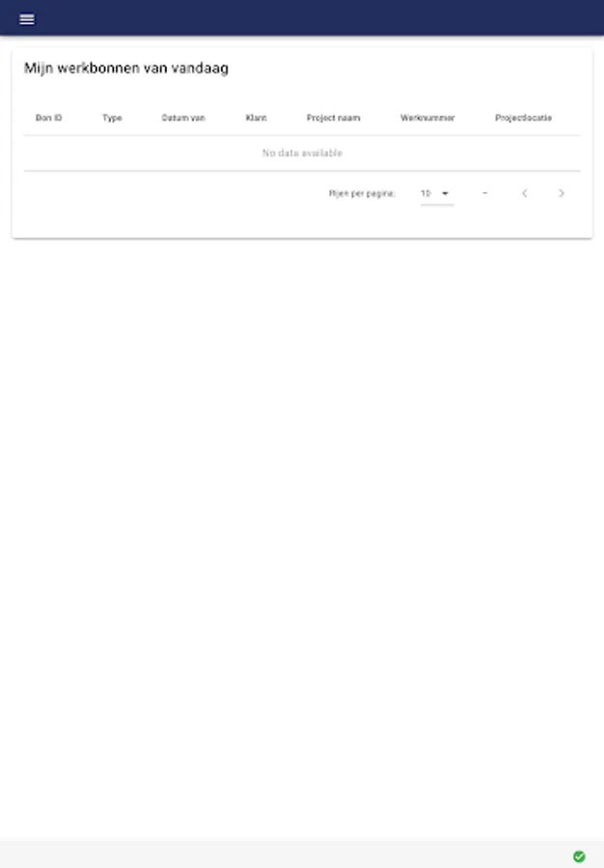Click the Mijn werkbonnen van vandaag heading
The height and width of the screenshot is (868, 604).
click(126, 68)
